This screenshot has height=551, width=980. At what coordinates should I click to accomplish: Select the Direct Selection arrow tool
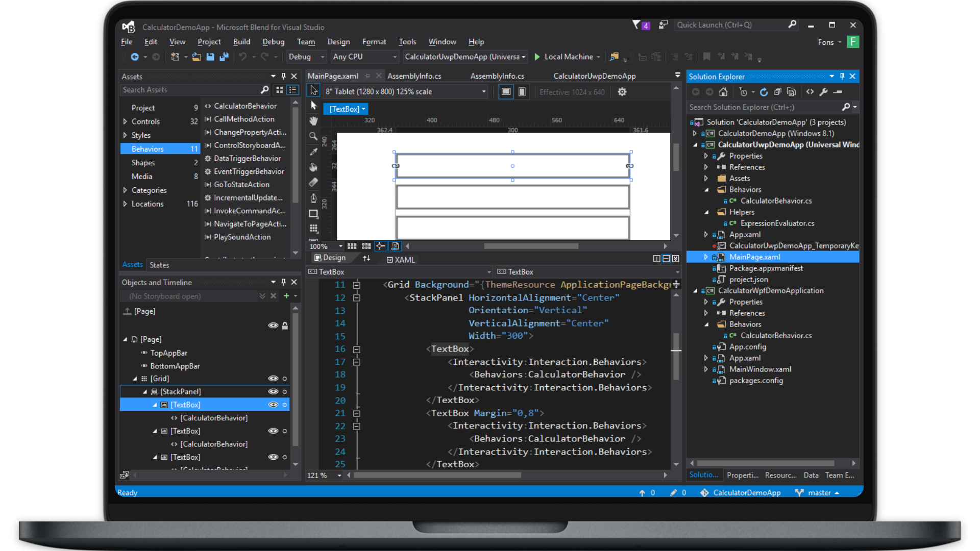(x=313, y=106)
